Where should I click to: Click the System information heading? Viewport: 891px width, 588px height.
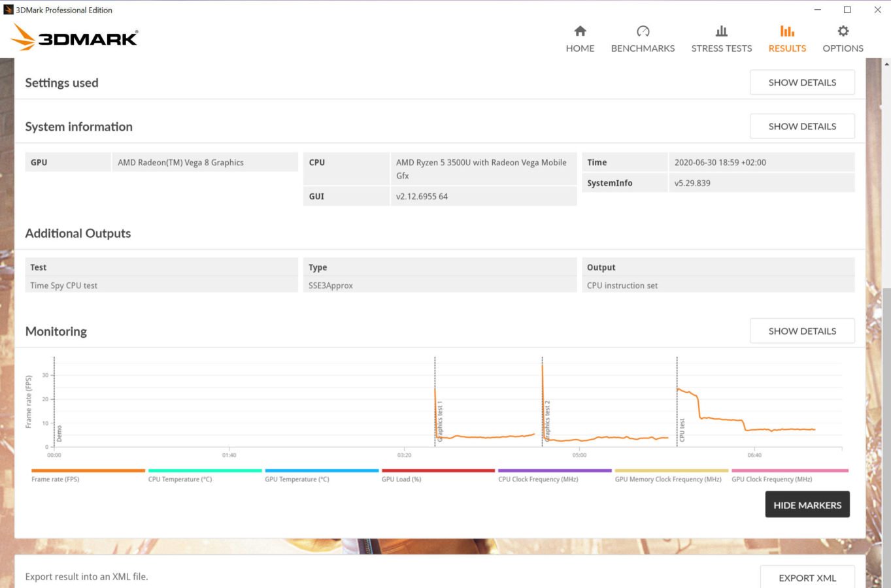pyautogui.click(x=78, y=127)
